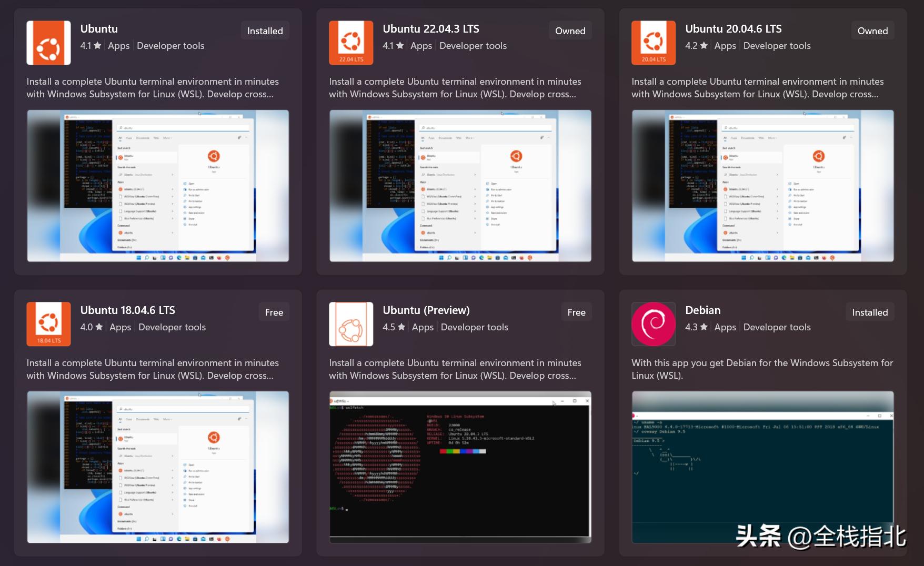The image size is (924, 566).
Task: Open the Ubuntu card screenshot preview
Action: click(158, 186)
